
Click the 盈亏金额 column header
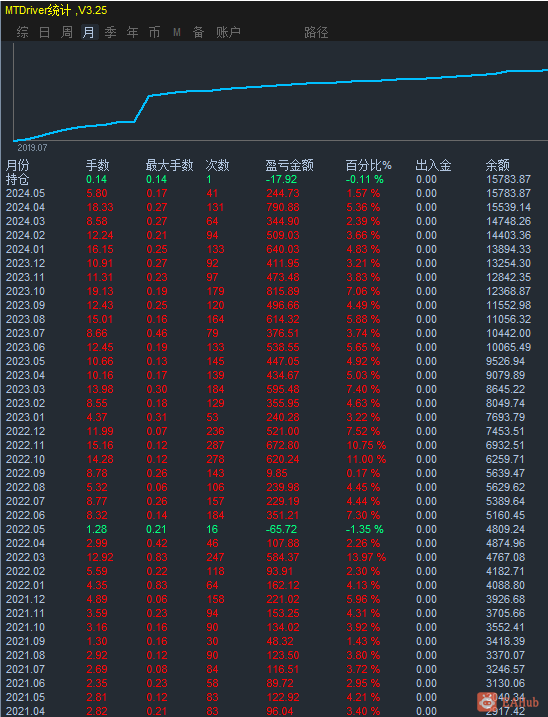[290, 165]
